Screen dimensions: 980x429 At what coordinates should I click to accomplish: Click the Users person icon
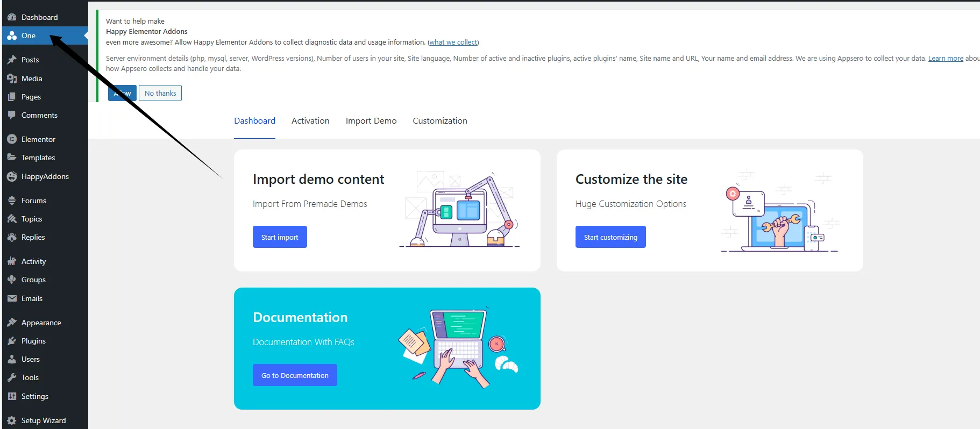12,359
